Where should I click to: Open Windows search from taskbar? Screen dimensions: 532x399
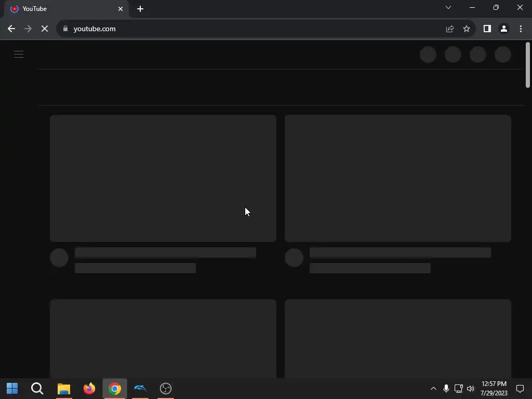37,389
